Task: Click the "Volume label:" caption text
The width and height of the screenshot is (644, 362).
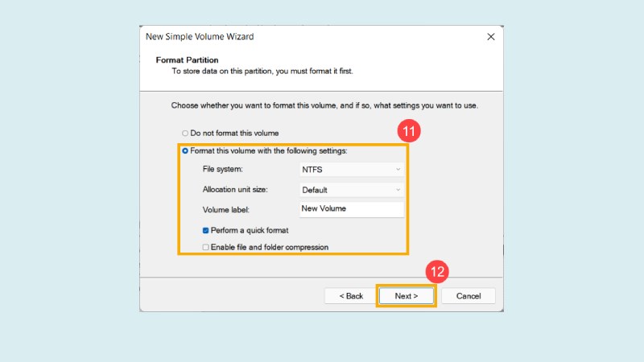Action: point(226,210)
